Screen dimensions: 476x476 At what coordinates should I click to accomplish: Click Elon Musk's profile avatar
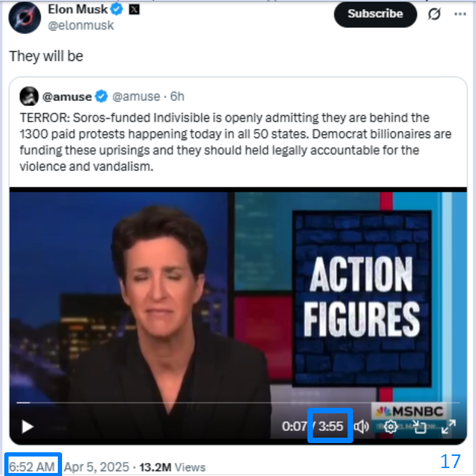(24, 18)
